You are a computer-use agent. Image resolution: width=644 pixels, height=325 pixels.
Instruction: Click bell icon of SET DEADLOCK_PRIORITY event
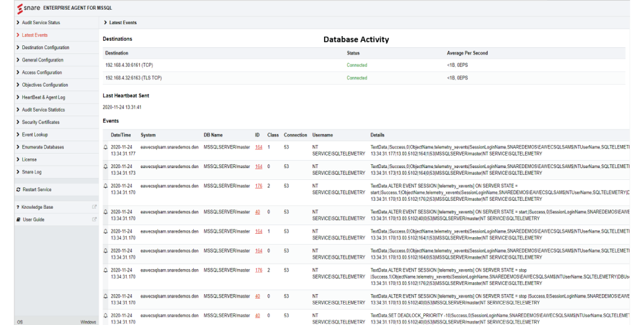click(106, 316)
